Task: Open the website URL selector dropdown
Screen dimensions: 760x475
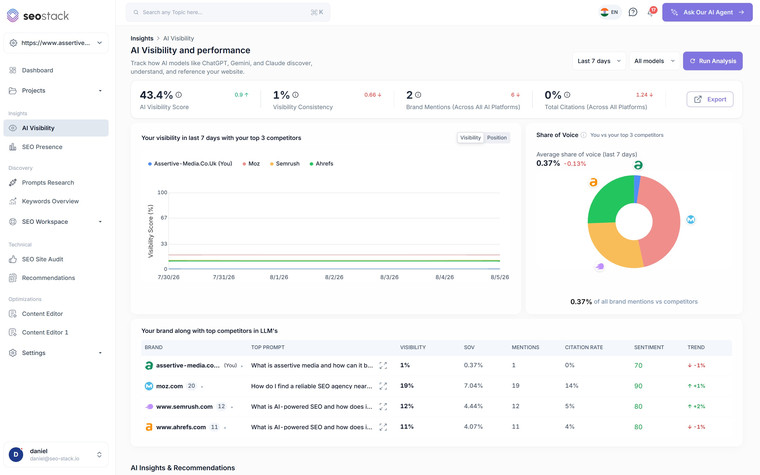Action: (56, 43)
